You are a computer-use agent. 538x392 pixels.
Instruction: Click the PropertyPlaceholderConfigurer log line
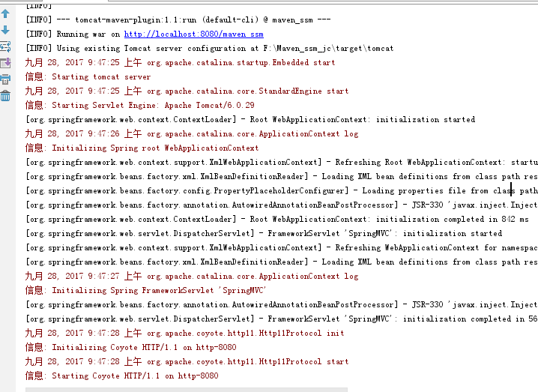[x=282, y=191]
